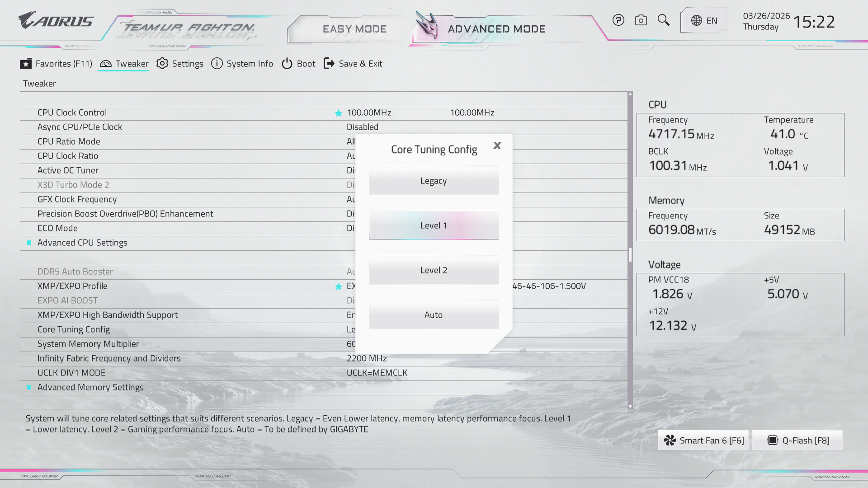
Task: Click the screenshot camera icon
Action: pos(641,20)
